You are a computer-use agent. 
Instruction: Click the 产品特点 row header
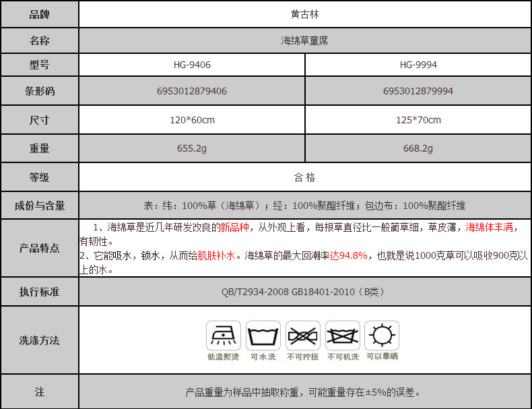[40, 248]
